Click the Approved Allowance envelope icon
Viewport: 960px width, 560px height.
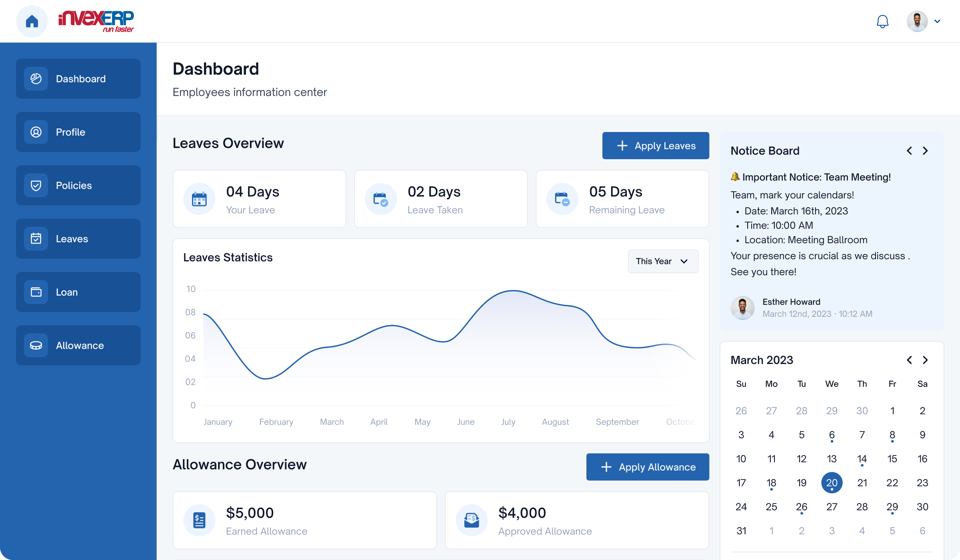(472, 520)
